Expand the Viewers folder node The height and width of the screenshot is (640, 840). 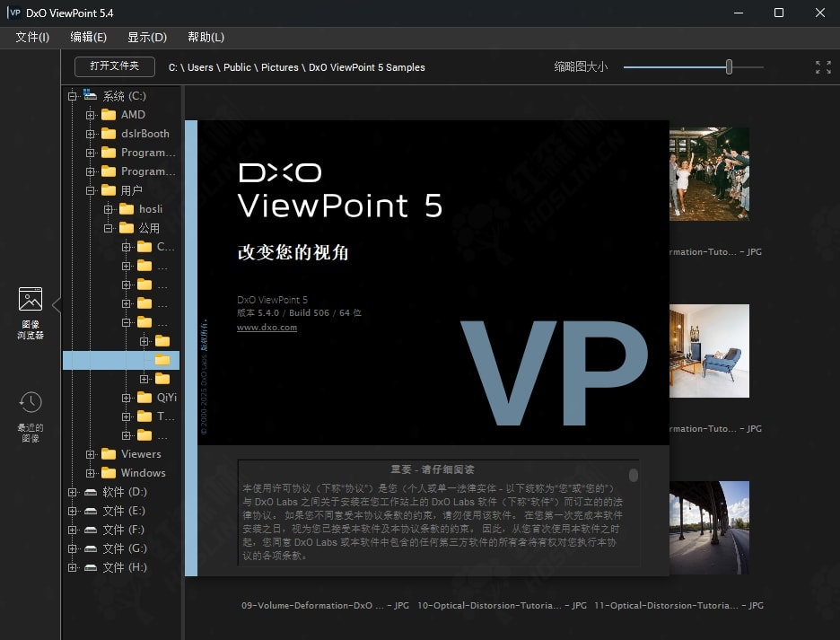pos(91,454)
